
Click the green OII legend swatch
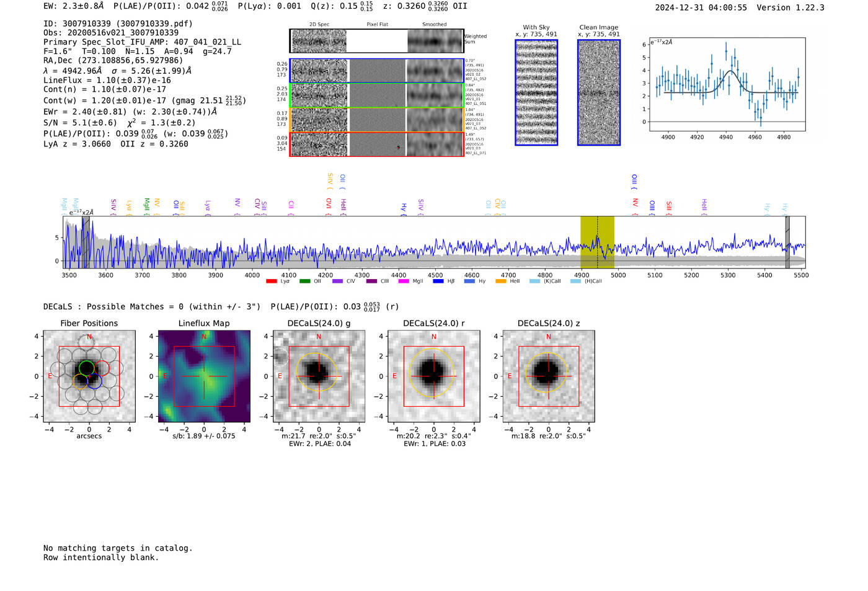[304, 282]
